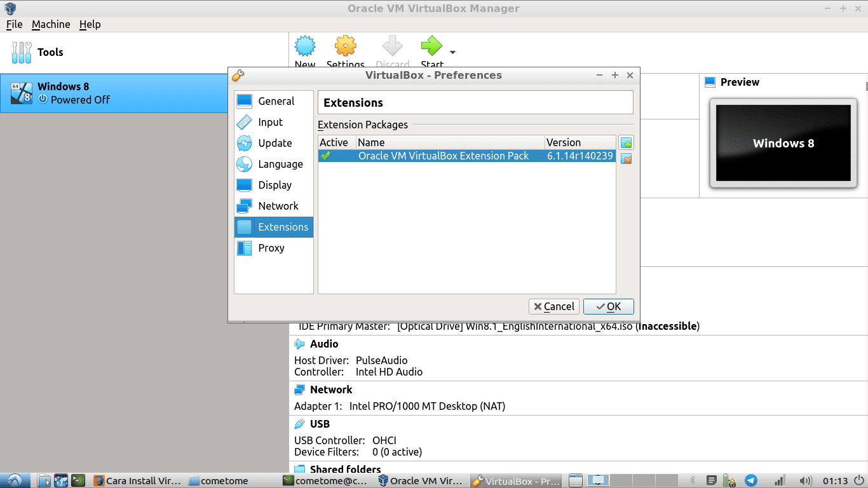
Task: Click the web browser launcher icon in taskbar
Action: point(61,481)
